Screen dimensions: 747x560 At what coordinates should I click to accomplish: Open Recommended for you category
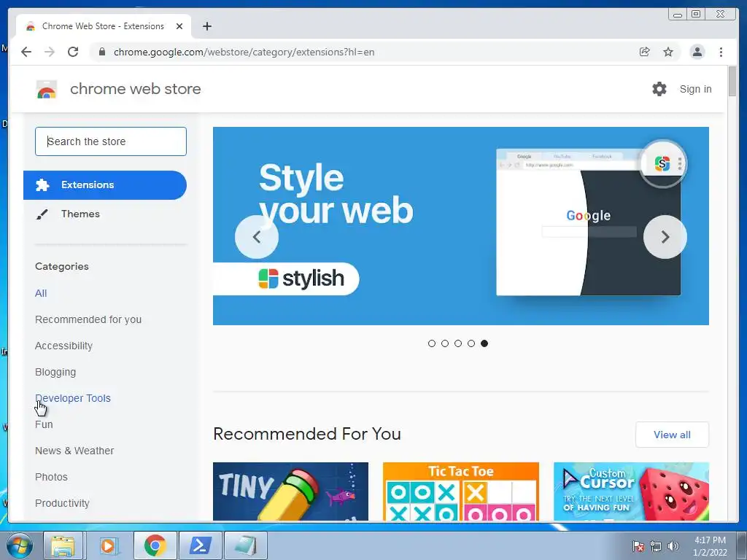(x=88, y=319)
